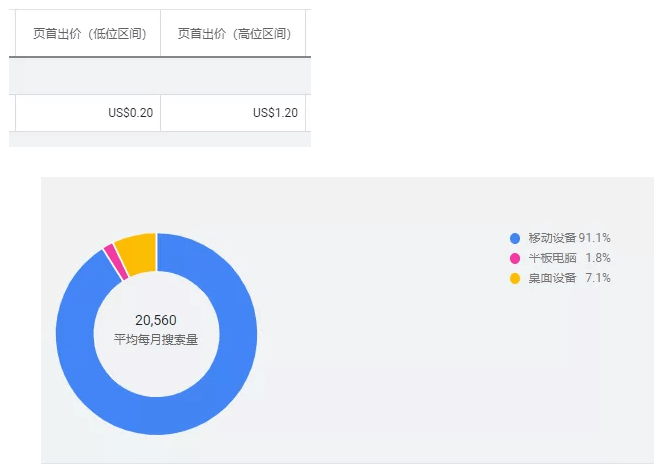Sort by 页首出价（低位区间）column header
Screen dimensions: 664x470
click(x=90, y=34)
